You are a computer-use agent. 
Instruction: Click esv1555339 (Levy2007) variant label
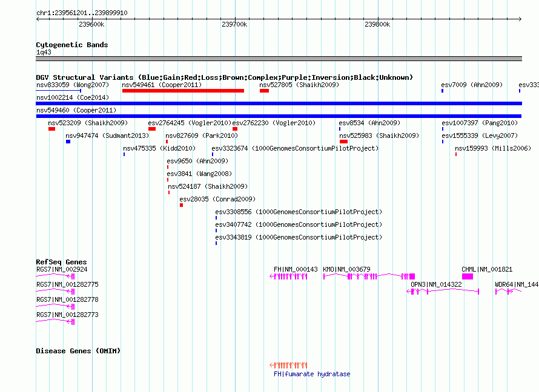click(480, 136)
